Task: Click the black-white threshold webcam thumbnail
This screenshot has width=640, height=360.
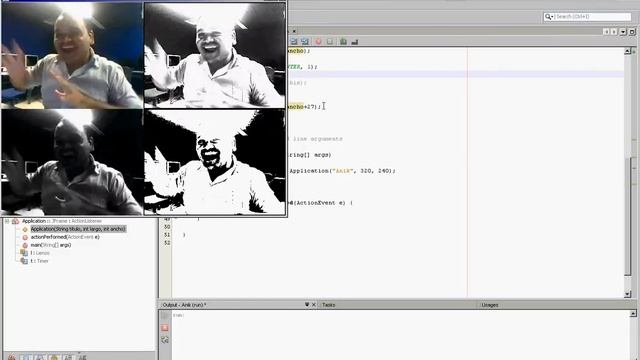Action: point(215,162)
